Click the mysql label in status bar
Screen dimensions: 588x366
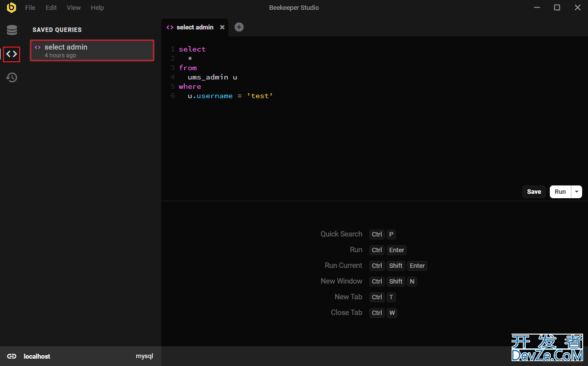(x=145, y=356)
